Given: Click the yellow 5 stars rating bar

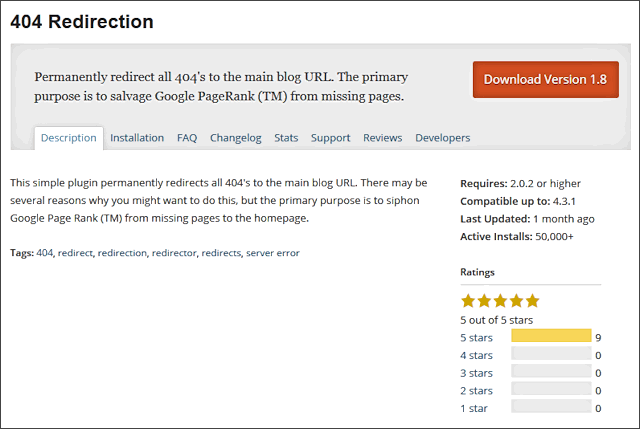Looking at the screenshot, I should 551,336.
